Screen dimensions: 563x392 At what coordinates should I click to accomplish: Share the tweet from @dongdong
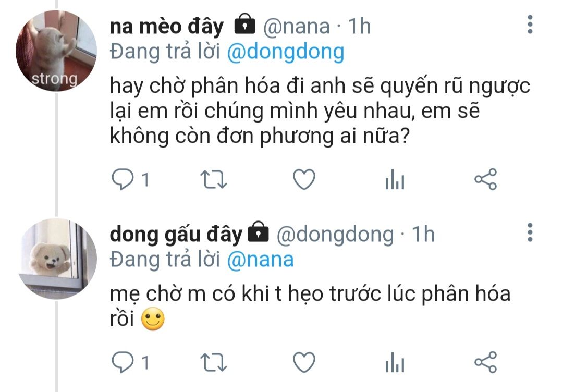point(486,362)
